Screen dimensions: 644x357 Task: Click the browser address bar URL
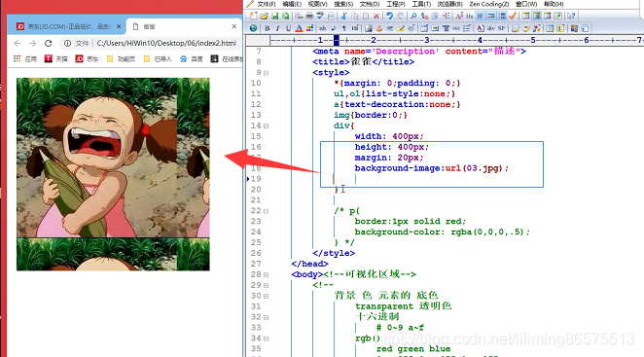166,43
